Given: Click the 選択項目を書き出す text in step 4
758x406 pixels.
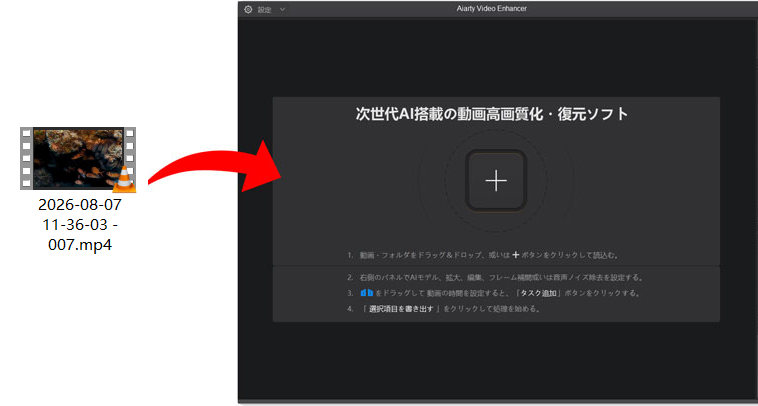Looking at the screenshot, I should [401, 308].
